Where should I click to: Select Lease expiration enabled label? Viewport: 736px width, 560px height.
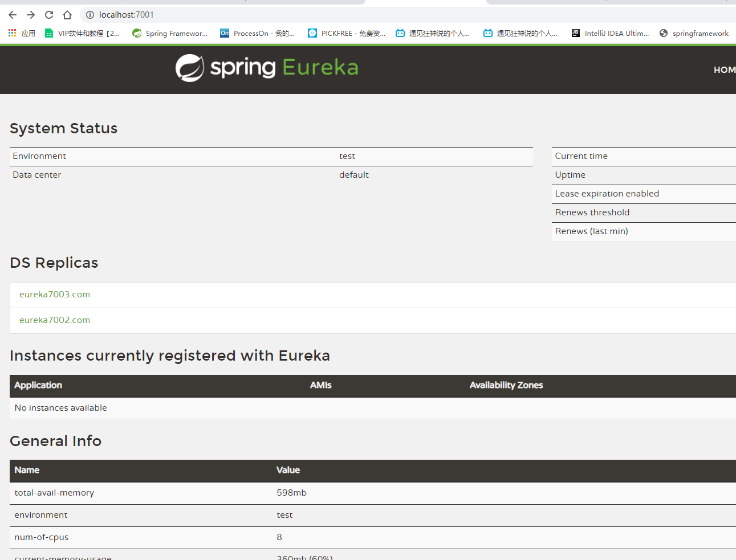point(607,194)
